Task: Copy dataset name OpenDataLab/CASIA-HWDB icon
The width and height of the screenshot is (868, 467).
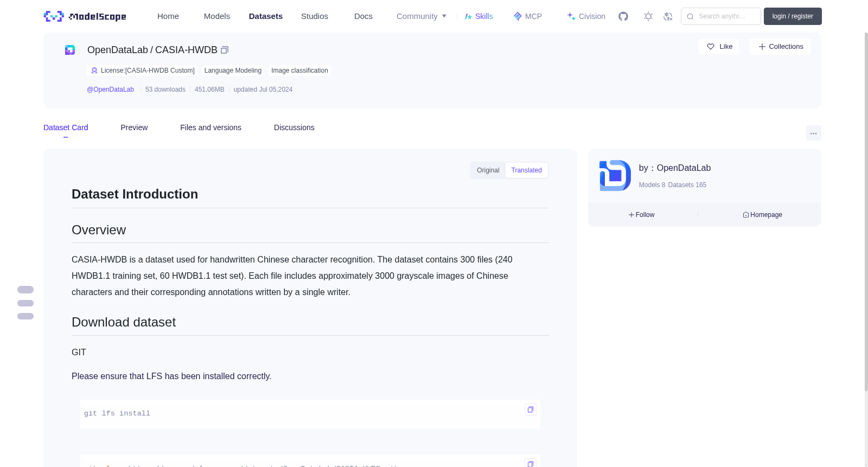Action: [225, 50]
